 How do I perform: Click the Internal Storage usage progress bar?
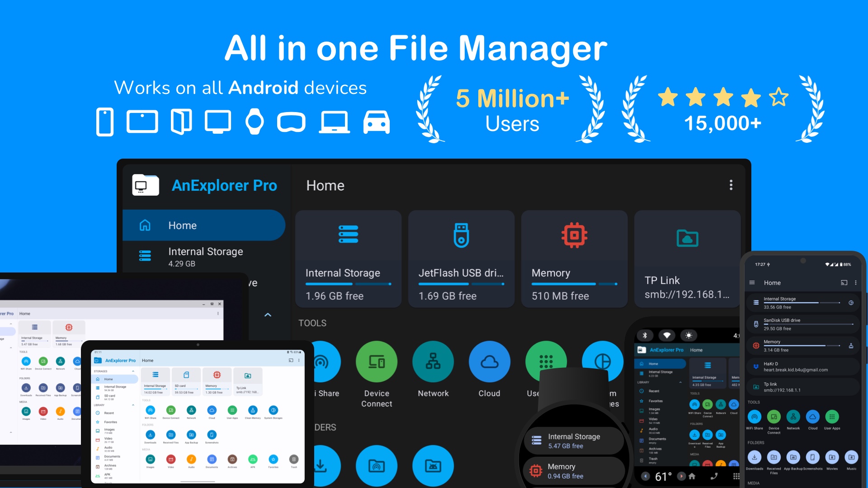click(348, 284)
